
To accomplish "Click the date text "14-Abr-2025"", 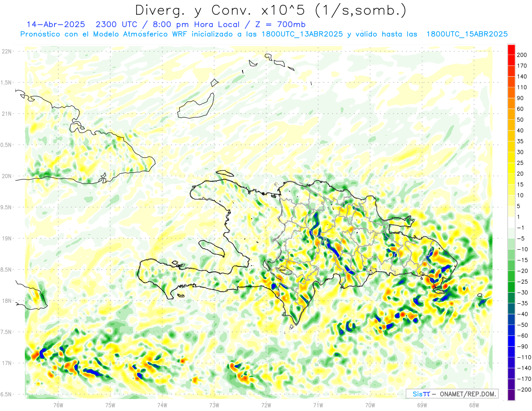I will pyautogui.click(x=55, y=24).
